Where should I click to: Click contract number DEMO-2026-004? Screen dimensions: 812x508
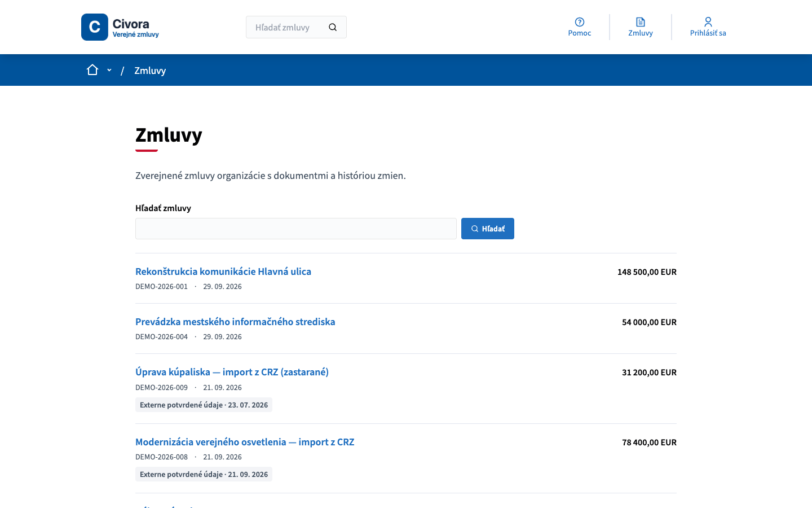pyautogui.click(x=161, y=337)
